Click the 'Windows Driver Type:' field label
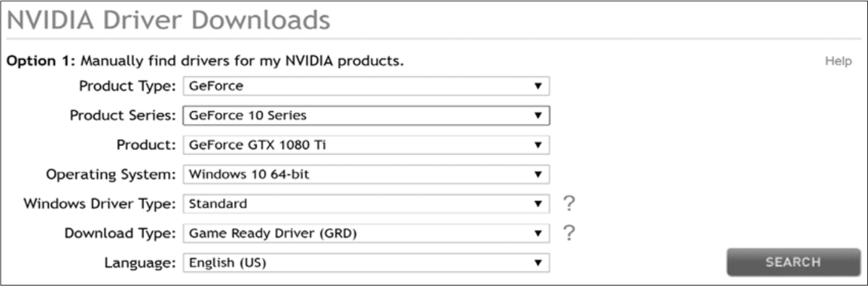The height and width of the screenshot is (286, 868). [100, 204]
